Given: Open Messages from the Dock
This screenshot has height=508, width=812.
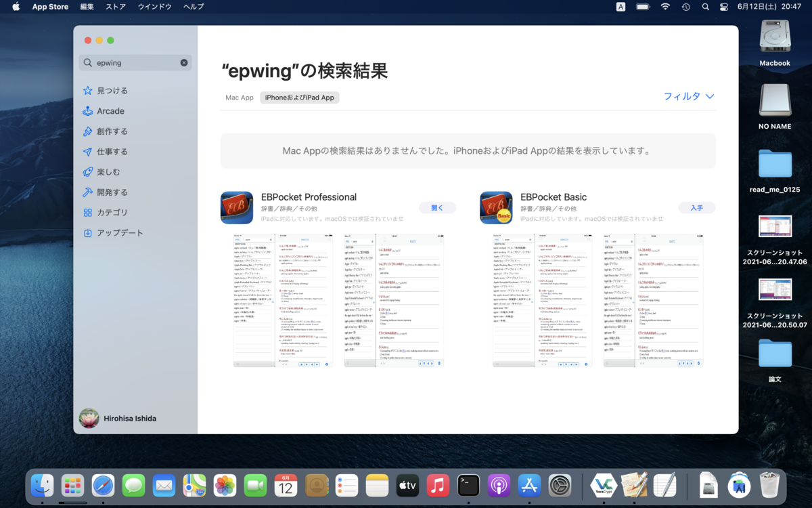Looking at the screenshot, I should (133, 485).
